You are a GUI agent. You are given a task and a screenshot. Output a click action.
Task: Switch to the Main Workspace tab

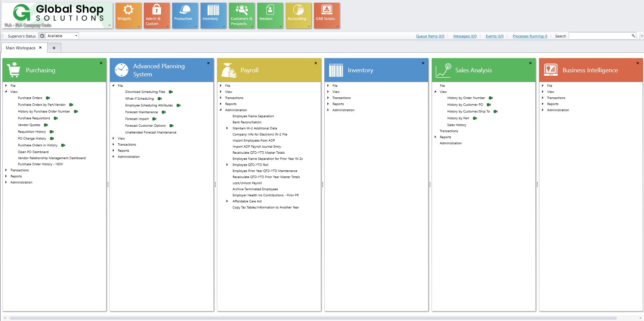click(21, 48)
